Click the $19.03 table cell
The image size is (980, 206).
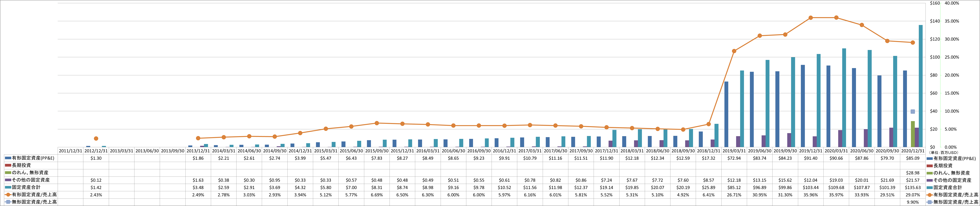tap(836, 180)
